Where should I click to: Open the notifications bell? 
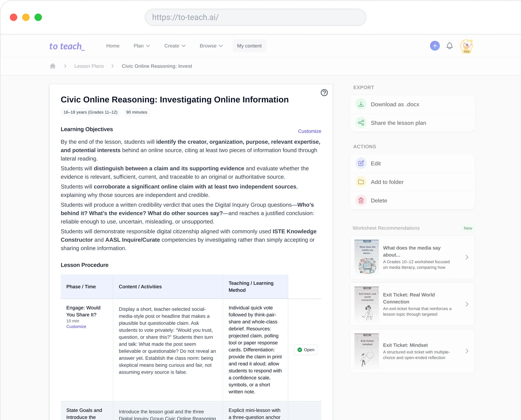[x=450, y=46]
